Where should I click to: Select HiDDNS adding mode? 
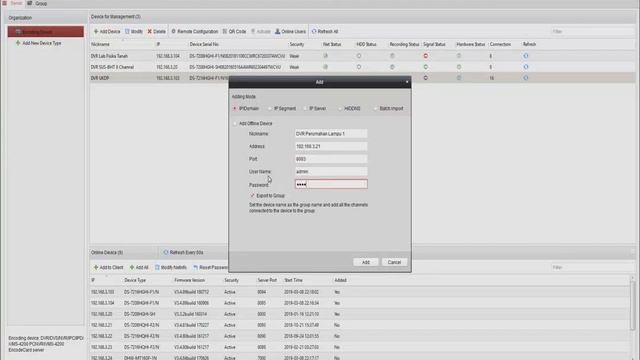click(x=340, y=109)
